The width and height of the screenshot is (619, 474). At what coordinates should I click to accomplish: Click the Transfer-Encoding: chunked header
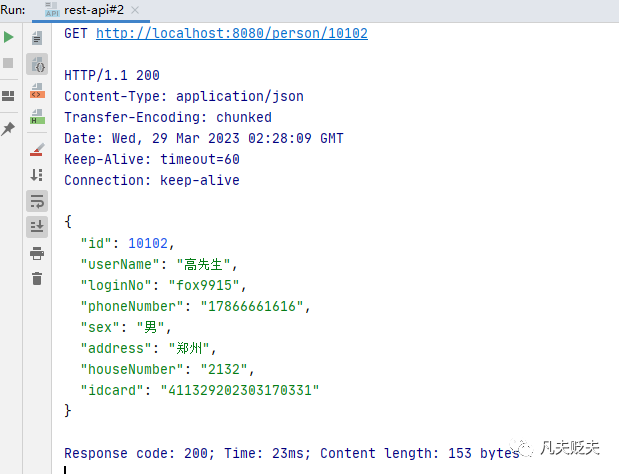[168, 117]
